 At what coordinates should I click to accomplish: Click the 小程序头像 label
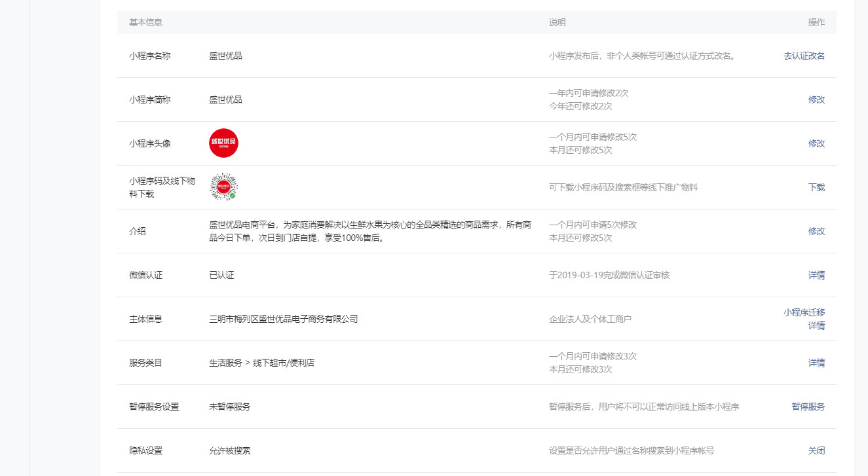click(150, 143)
